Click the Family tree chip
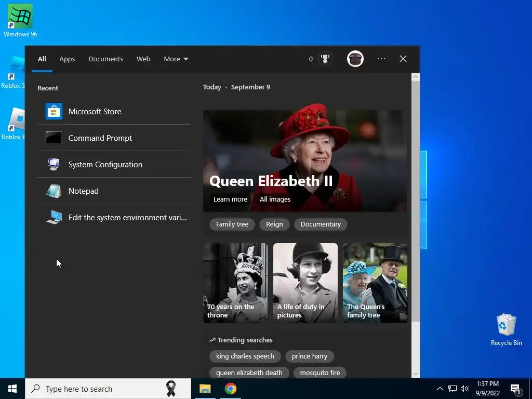The width and height of the screenshot is (532, 399). click(232, 224)
